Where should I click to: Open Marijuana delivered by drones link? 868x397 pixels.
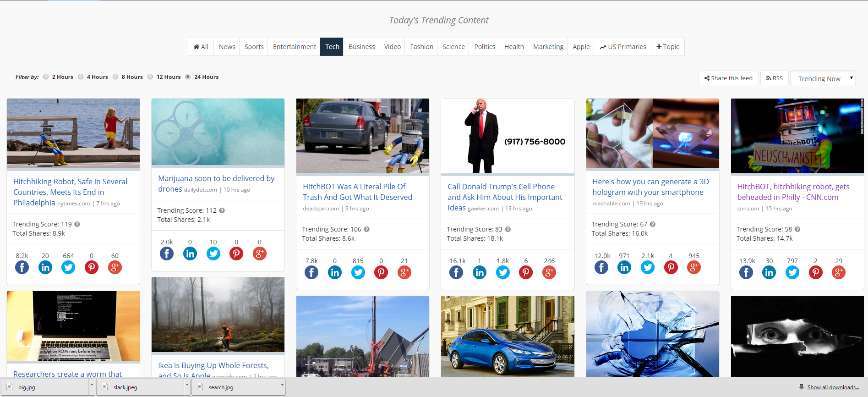[x=216, y=183]
